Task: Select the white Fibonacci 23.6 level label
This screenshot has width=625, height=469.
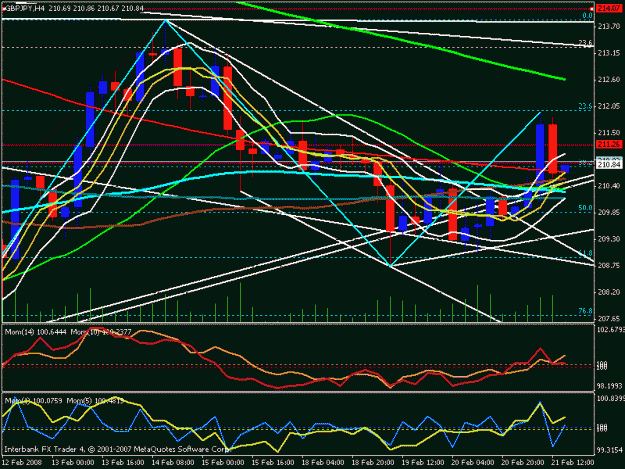Action: click(585, 43)
